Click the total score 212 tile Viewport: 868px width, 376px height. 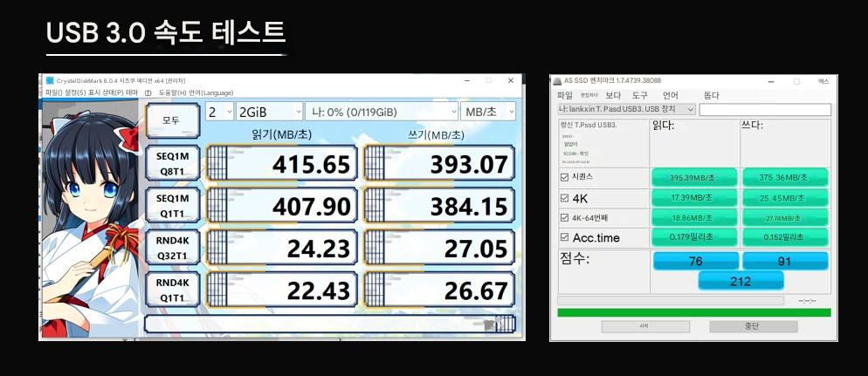coord(741,281)
